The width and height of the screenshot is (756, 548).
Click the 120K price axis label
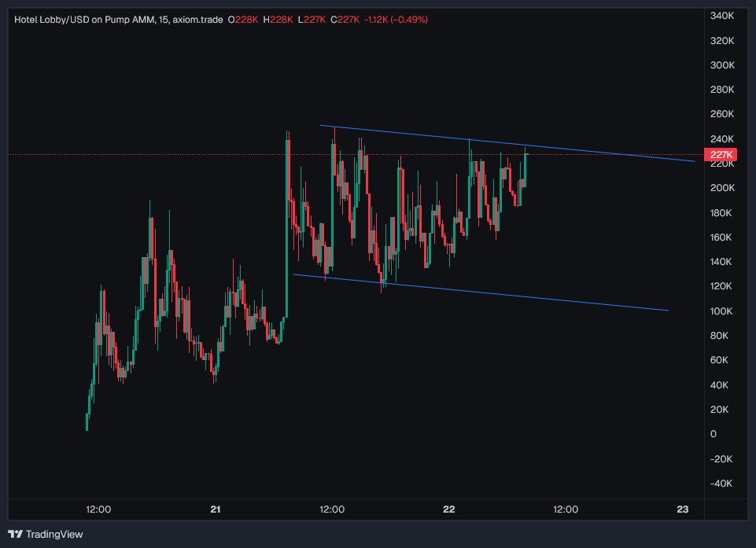(721, 286)
